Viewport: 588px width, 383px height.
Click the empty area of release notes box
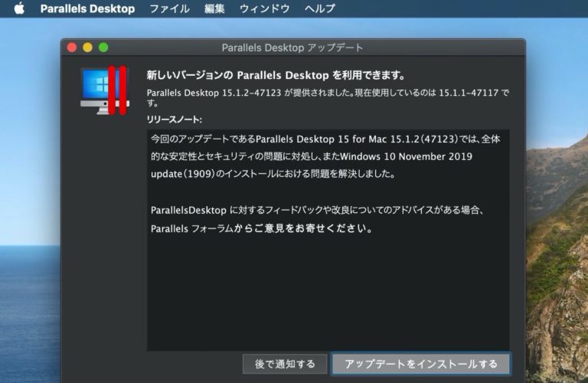[328, 299]
